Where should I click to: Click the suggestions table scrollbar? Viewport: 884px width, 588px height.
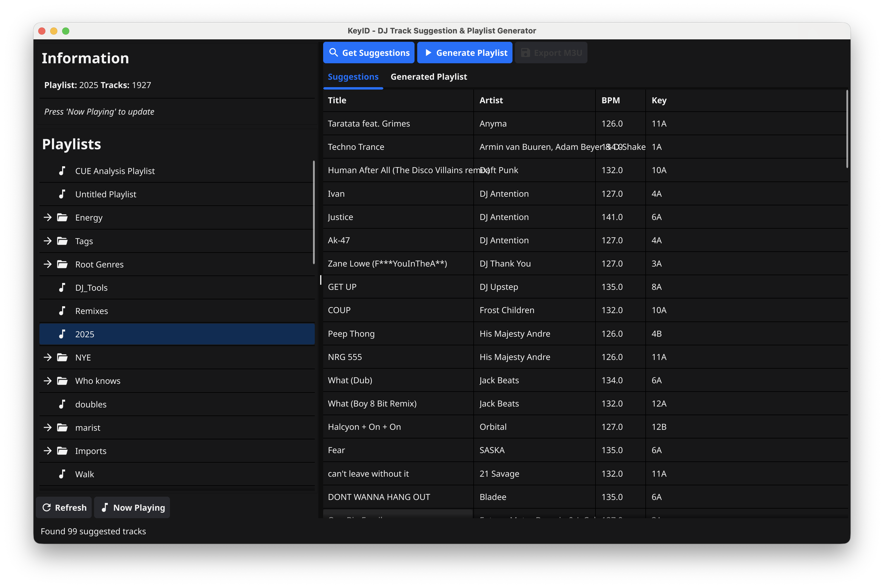[847, 129]
